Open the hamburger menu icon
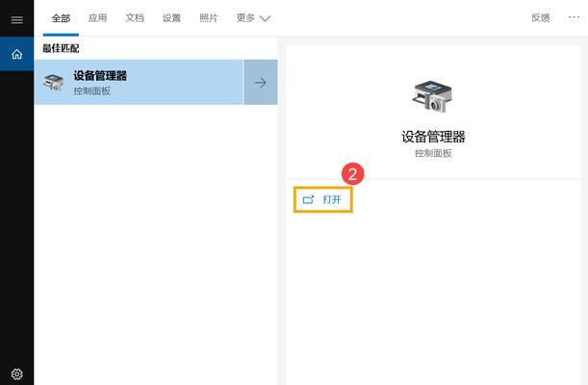The height and width of the screenshot is (385, 588). (x=17, y=19)
